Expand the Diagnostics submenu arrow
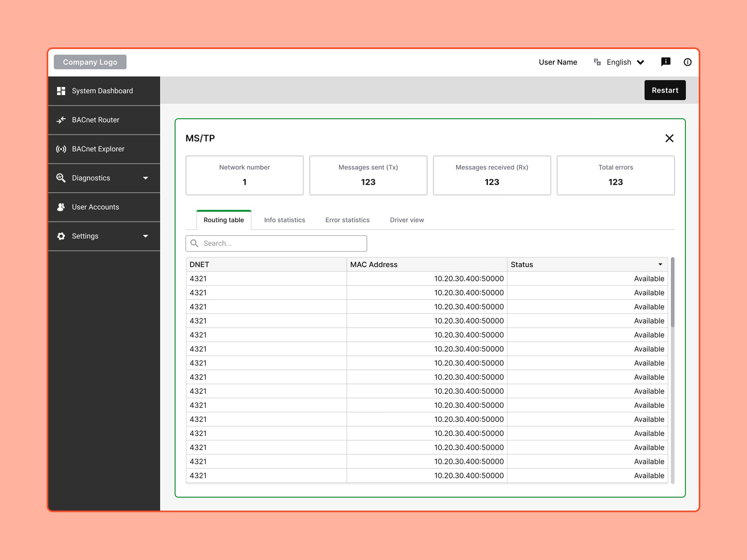Screen dimensions: 747x560 tap(146, 178)
